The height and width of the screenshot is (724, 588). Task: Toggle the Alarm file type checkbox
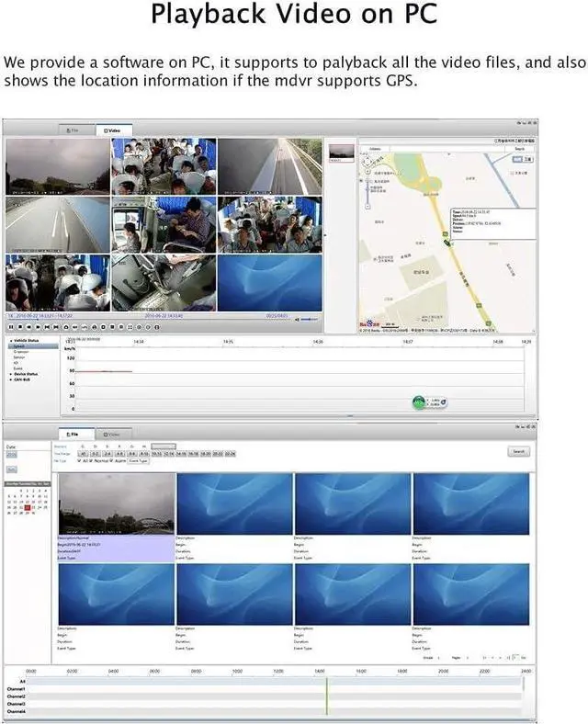pos(111,460)
